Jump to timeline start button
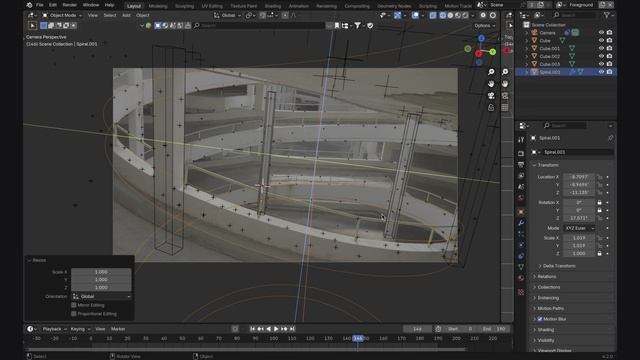 pyautogui.click(x=253, y=329)
